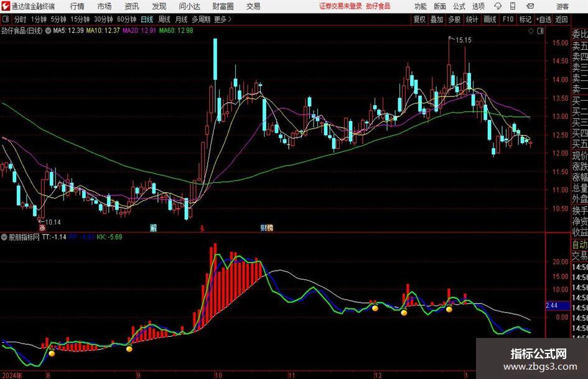Screen dimensions: 588x379
Task: Switch to the 分时 chart tab
Action: (21, 19)
